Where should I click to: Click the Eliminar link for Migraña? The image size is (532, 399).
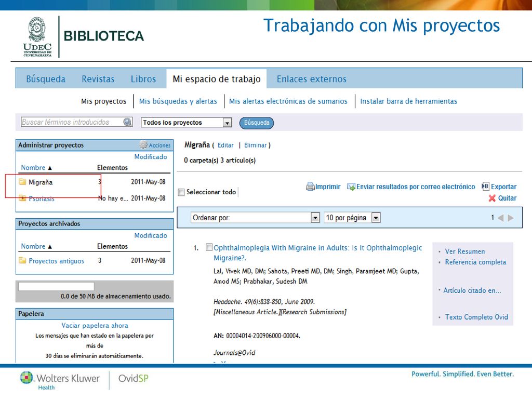pyautogui.click(x=256, y=145)
